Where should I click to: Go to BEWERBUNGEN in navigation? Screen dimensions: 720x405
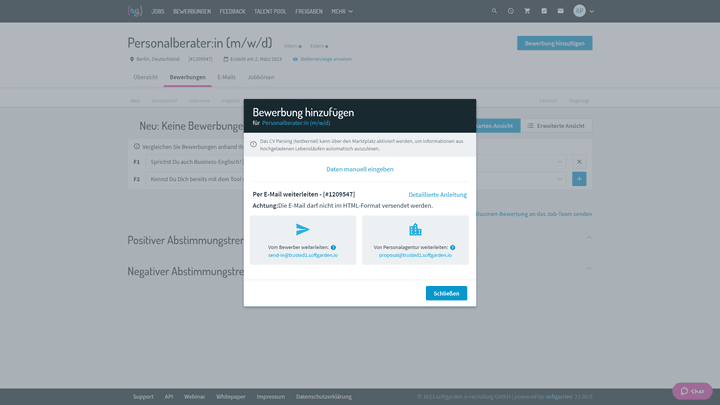tap(192, 11)
